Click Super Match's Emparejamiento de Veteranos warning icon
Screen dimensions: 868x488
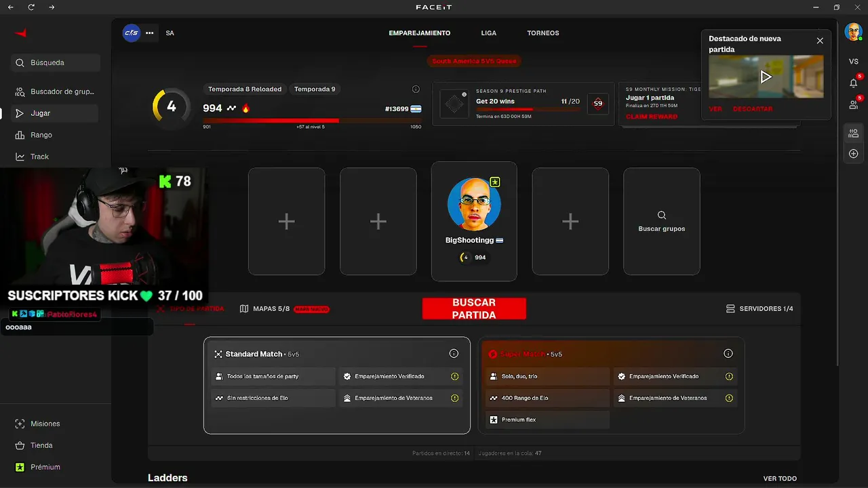point(730,398)
